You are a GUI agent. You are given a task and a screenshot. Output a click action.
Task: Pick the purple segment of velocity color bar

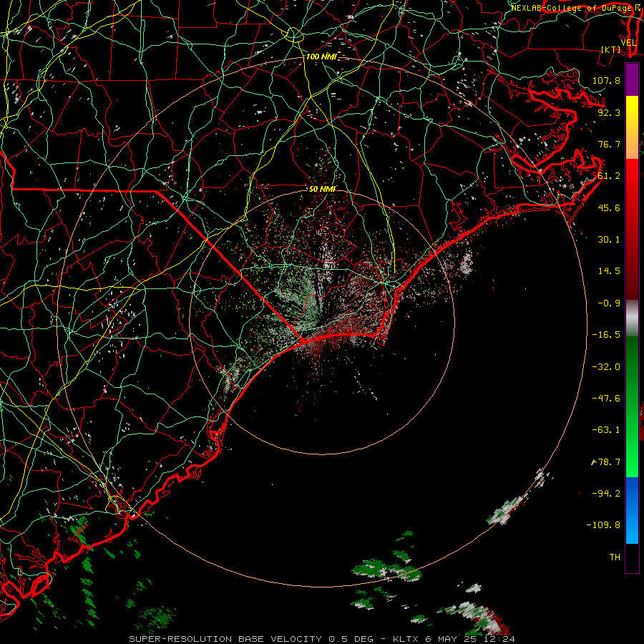(632, 79)
